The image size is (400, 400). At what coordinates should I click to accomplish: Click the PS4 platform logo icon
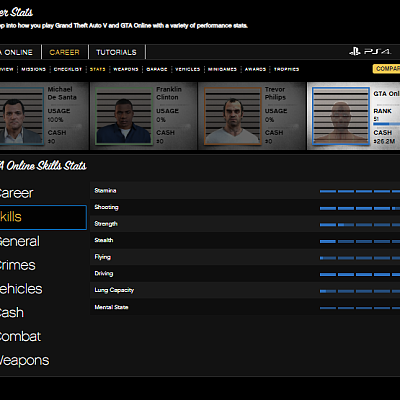pos(370,52)
